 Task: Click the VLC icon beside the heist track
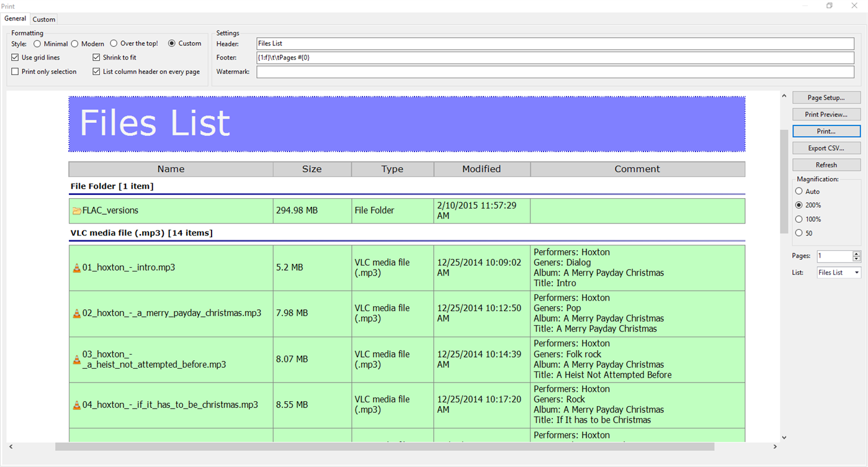point(76,358)
